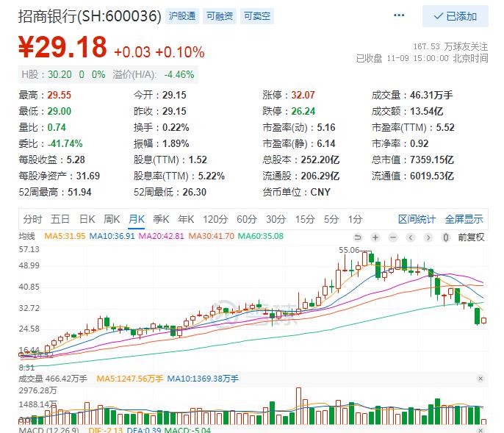Click the 最低 value 29.00
Image resolution: width=504 pixels, height=433 pixels.
(59, 111)
